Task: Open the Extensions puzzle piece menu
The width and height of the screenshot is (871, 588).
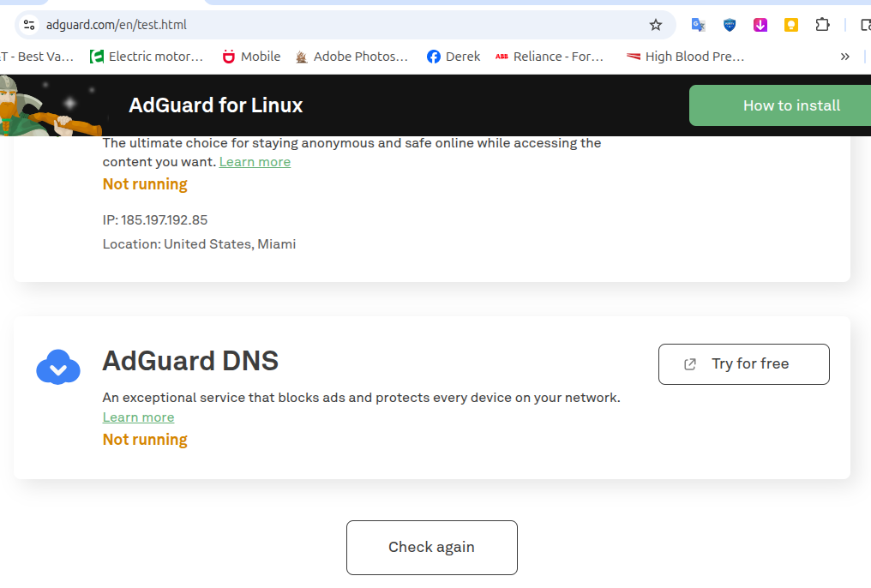Action: pos(822,25)
